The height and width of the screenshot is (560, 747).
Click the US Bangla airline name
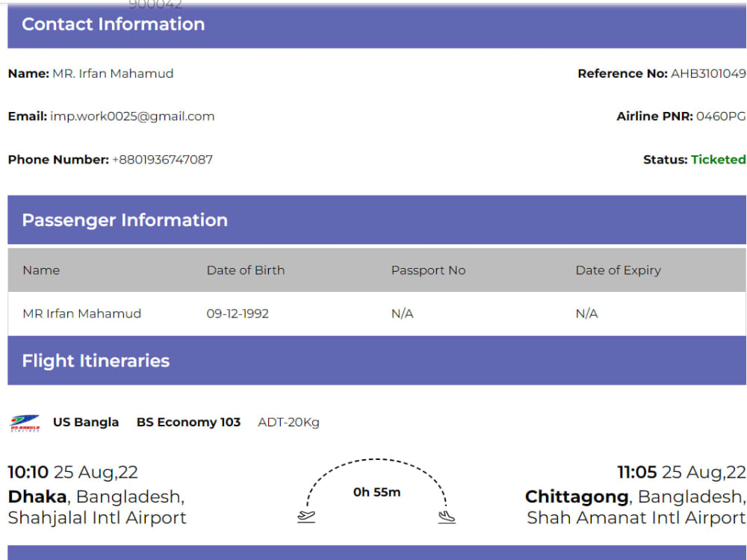(86, 422)
